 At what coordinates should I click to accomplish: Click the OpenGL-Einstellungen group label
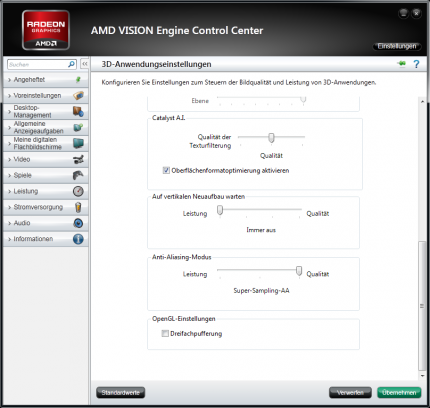click(184, 319)
